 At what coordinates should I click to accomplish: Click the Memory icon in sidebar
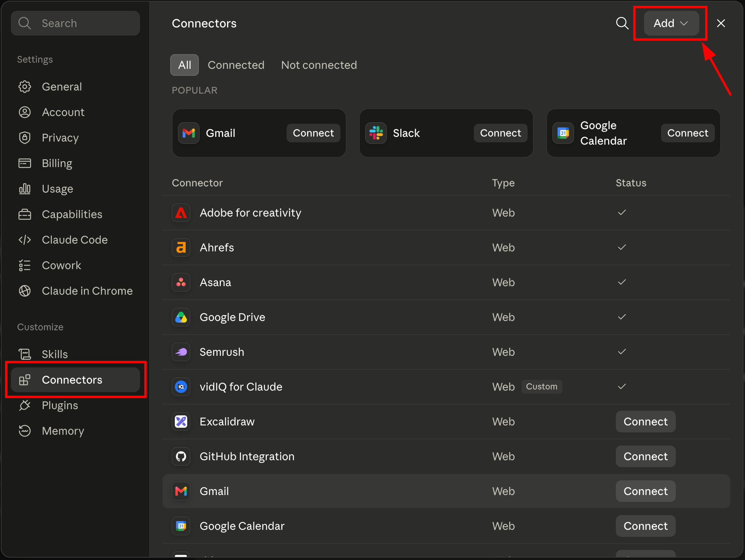pyautogui.click(x=25, y=431)
